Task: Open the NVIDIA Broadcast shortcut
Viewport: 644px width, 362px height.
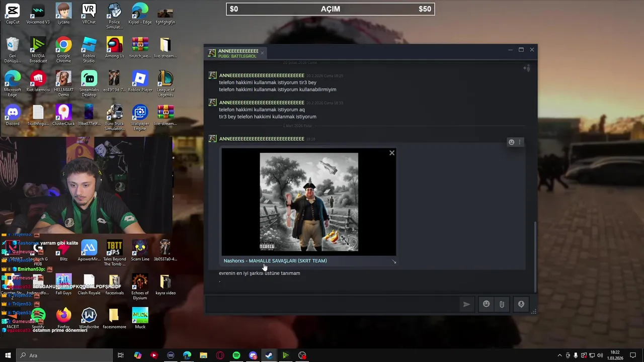Action: click(38, 50)
